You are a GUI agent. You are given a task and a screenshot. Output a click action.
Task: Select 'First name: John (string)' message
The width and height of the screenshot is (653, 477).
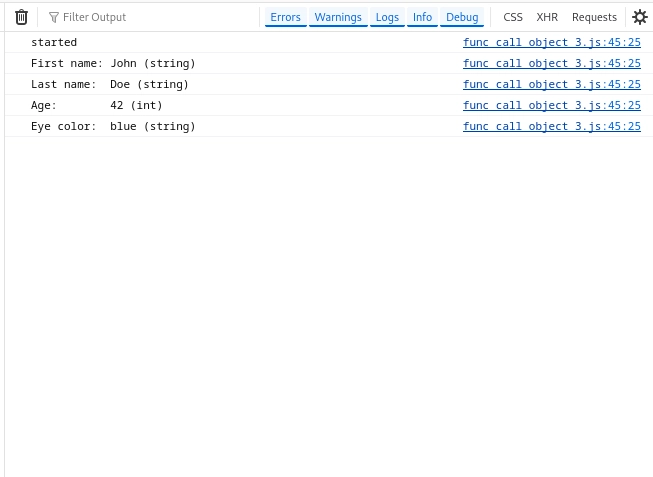click(x=113, y=63)
